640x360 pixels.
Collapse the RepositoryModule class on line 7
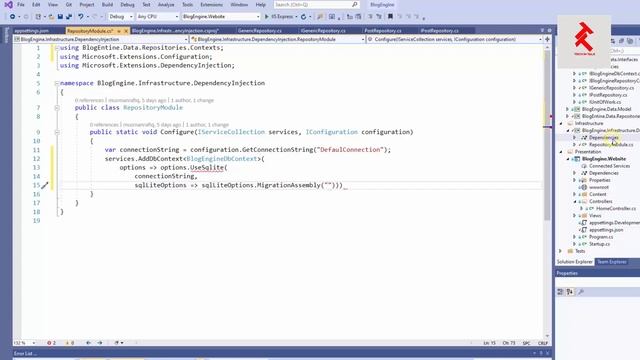pyautogui.click(x=57, y=108)
